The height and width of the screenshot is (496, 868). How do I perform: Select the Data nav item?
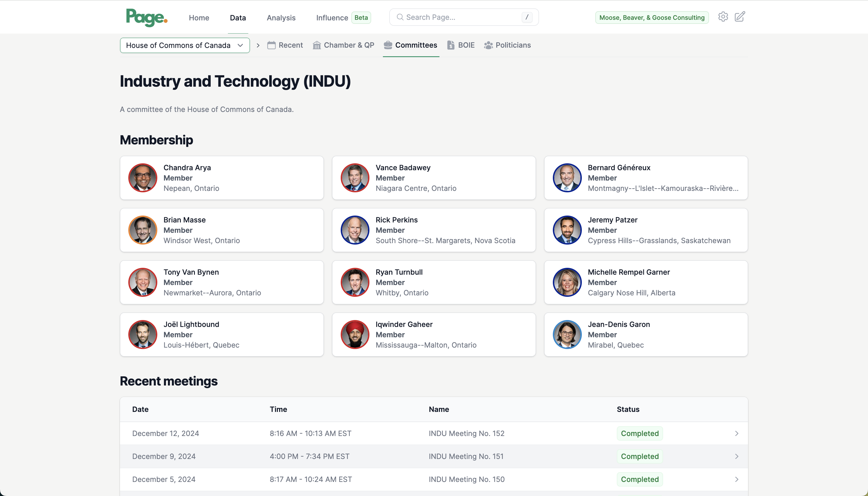[x=238, y=18]
